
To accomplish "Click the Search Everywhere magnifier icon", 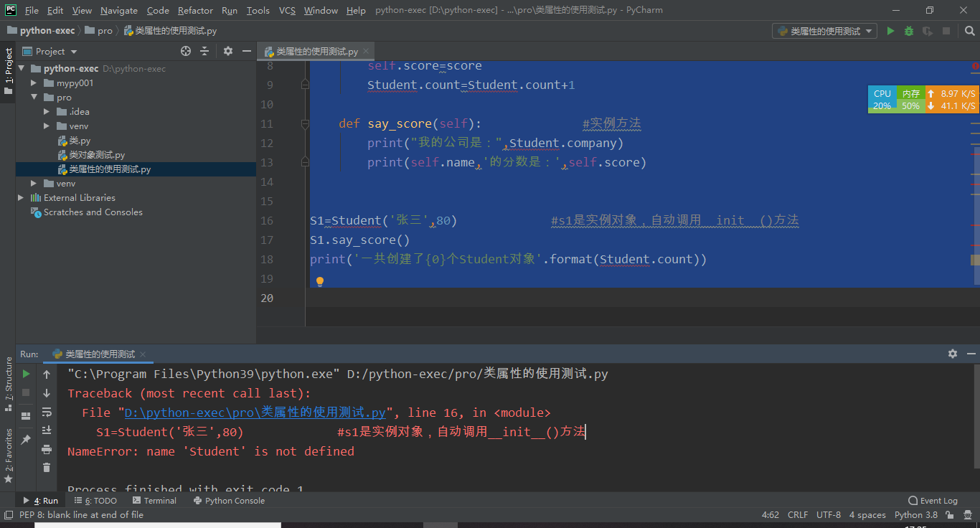I will tap(969, 31).
